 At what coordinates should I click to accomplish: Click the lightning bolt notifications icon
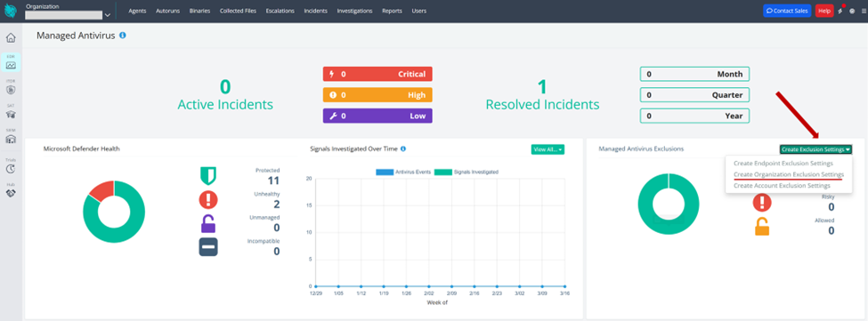click(840, 11)
